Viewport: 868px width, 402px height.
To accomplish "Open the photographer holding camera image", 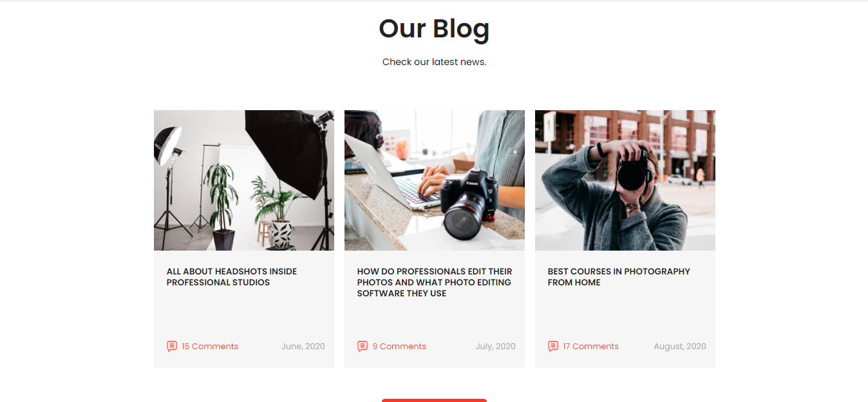I will [625, 180].
